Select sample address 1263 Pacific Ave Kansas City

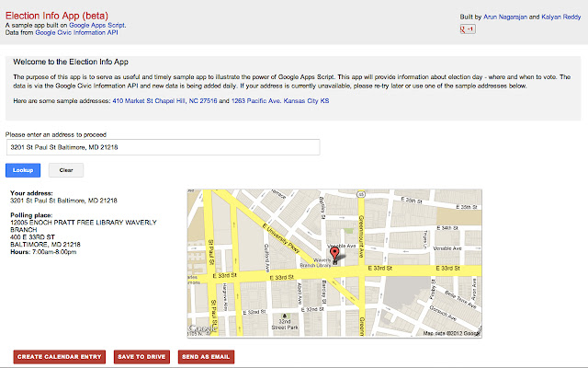coord(280,101)
